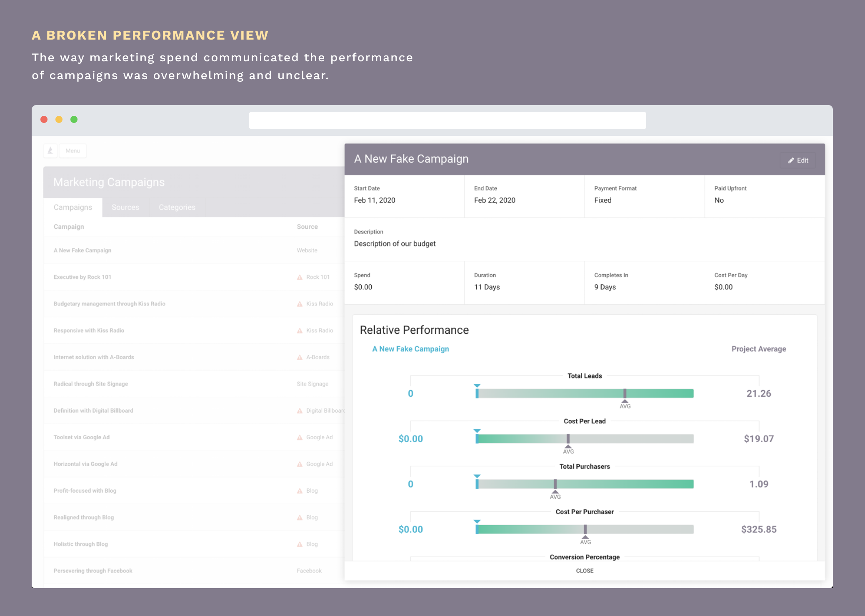Click the warning icon beside the Blog source
The height and width of the screenshot is (616, 865).
(x=300, y=491)
